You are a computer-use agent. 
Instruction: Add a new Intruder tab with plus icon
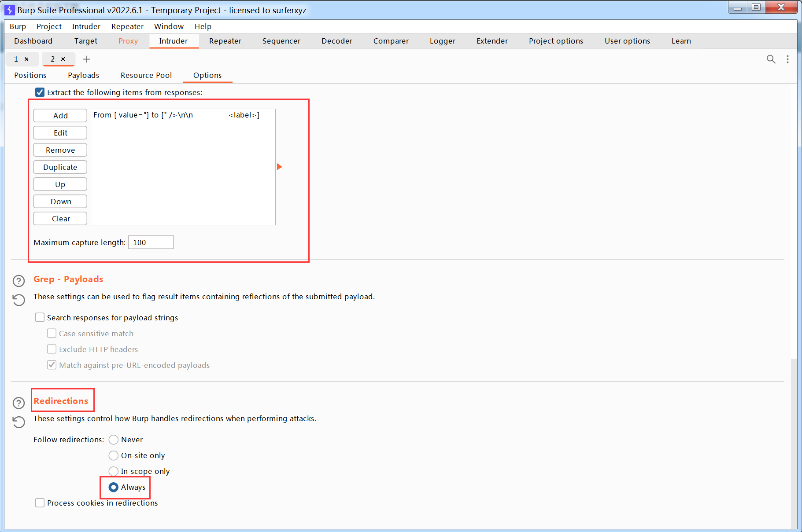(87, 59)
